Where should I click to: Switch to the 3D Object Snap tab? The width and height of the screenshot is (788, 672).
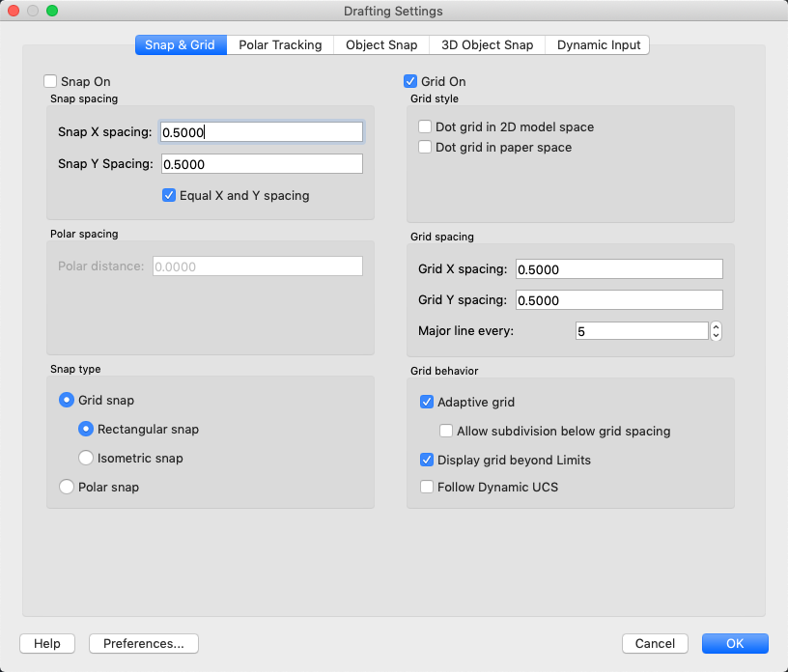[487, 44]
